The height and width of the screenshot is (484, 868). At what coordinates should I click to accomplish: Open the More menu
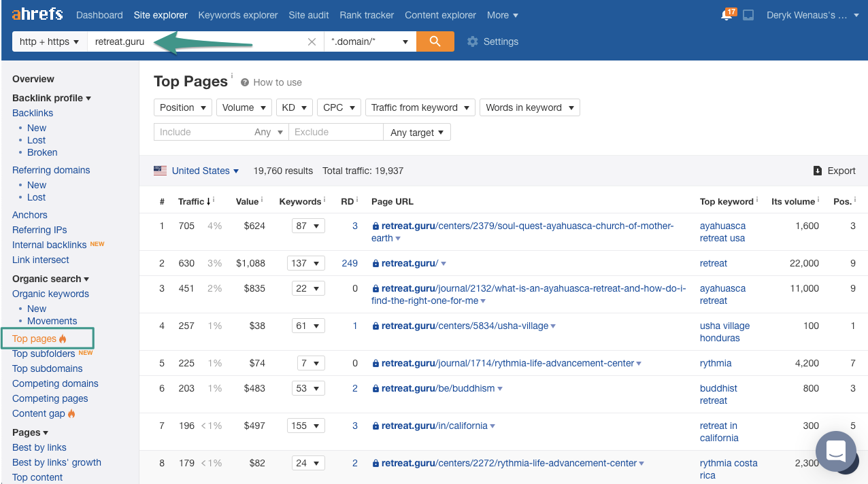(503, 15)
